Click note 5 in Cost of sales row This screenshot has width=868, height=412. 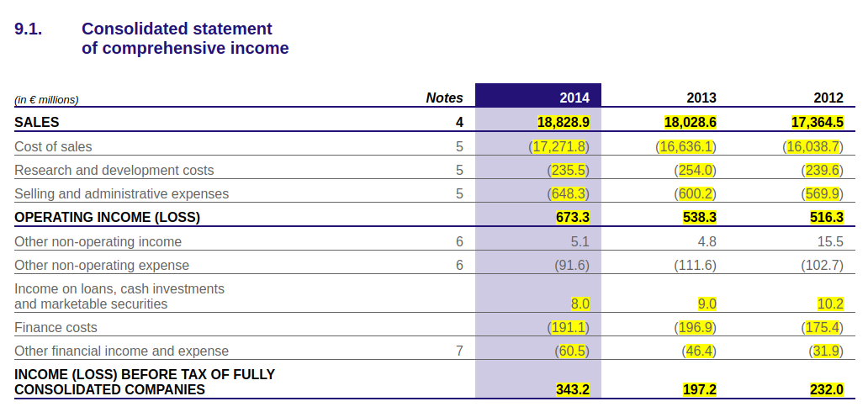(x=459, y=147)
